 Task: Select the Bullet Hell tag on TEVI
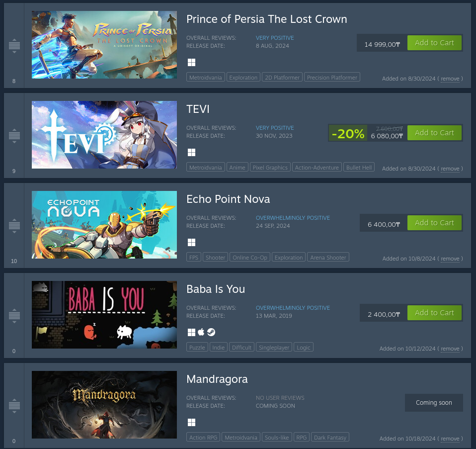[359, 168]
